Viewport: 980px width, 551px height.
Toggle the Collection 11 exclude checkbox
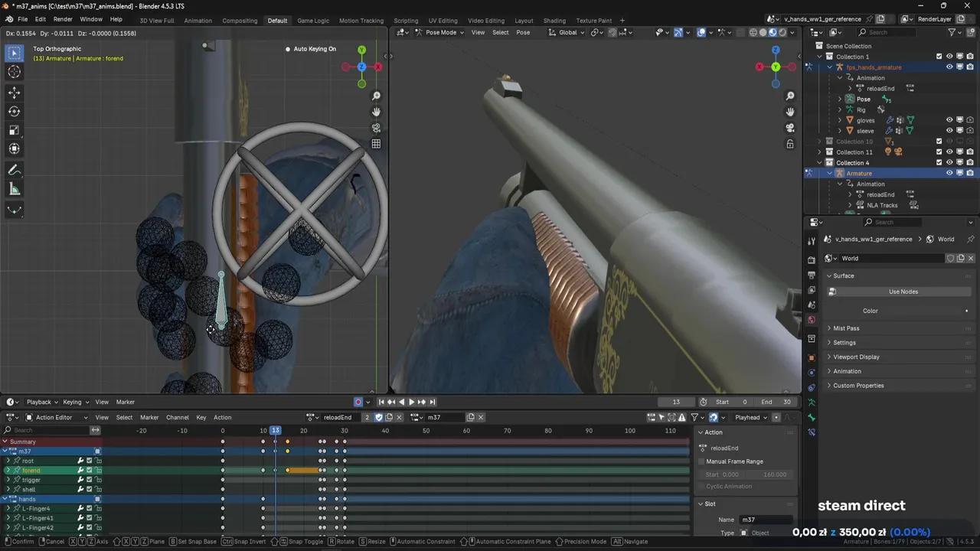click(939, 152)
